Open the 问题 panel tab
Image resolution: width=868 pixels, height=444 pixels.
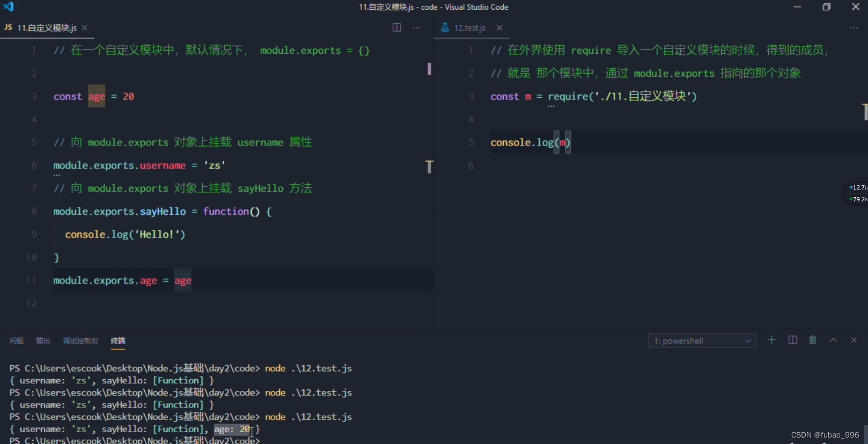tap(16, 340)
